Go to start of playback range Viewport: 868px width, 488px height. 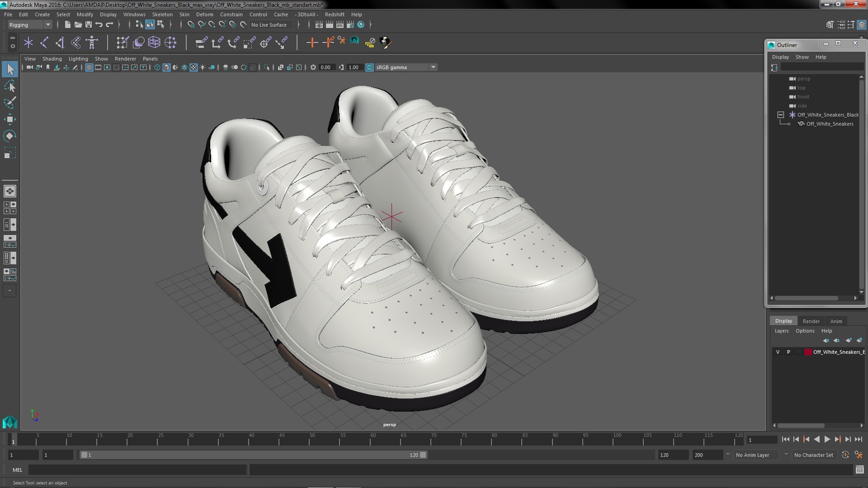click(785, 439)
